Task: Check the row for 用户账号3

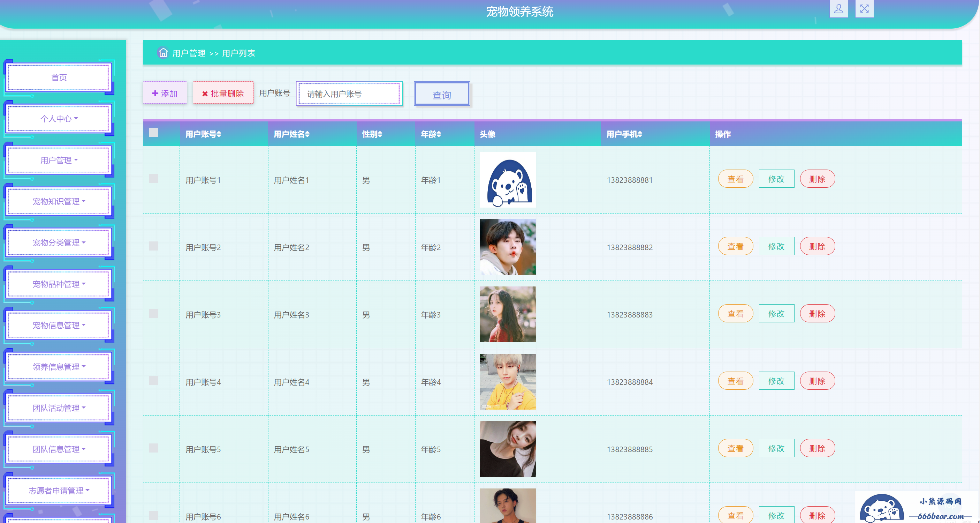Action: (x=153, y=314)
